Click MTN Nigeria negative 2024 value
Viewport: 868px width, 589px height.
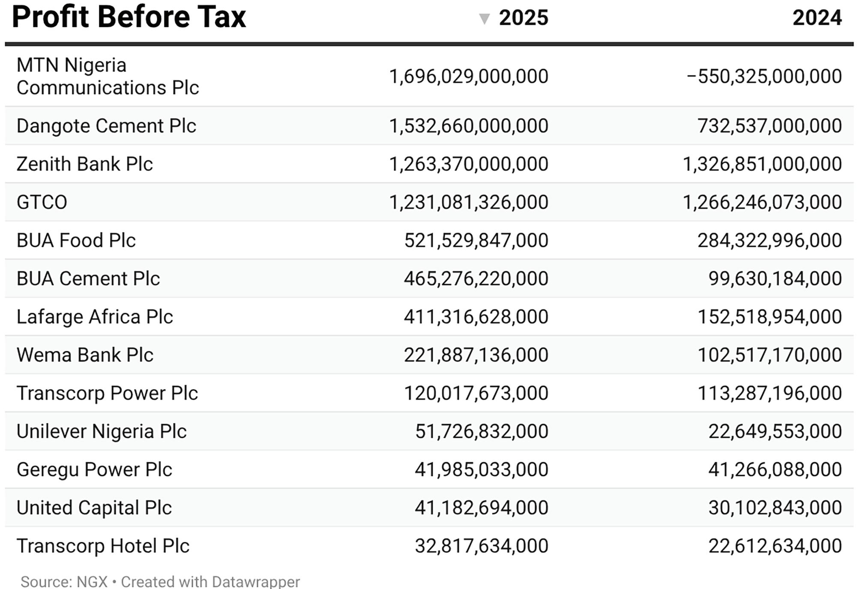[x=764, y=76]
